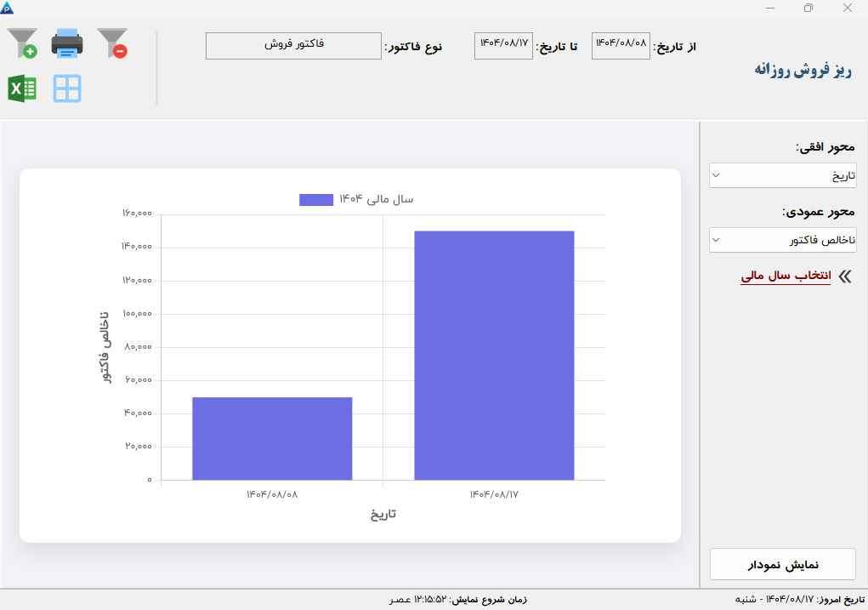The height and width of the screenshot is (610, 868).
Task: Click the purple legend color box in chart
Action: click(315, 199)
